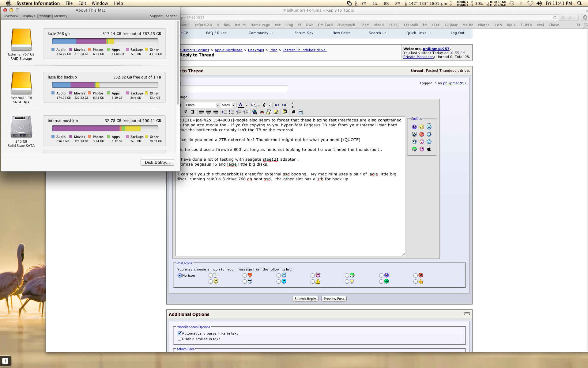
Task: Uncheck Automatically parse links in text
Action: [x=179, y=333]
